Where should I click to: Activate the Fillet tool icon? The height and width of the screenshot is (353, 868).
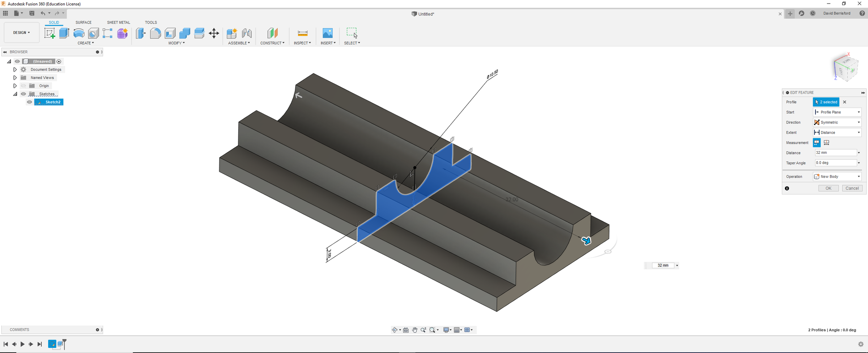155,33
